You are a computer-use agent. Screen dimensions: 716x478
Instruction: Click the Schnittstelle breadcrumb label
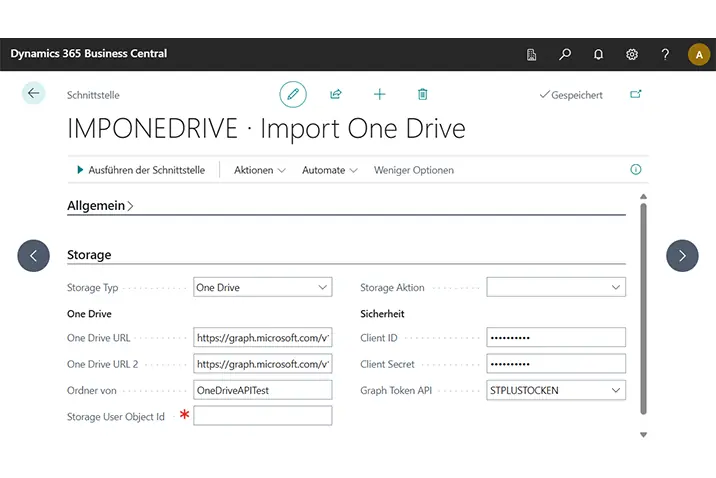click(x=93, y=95)
